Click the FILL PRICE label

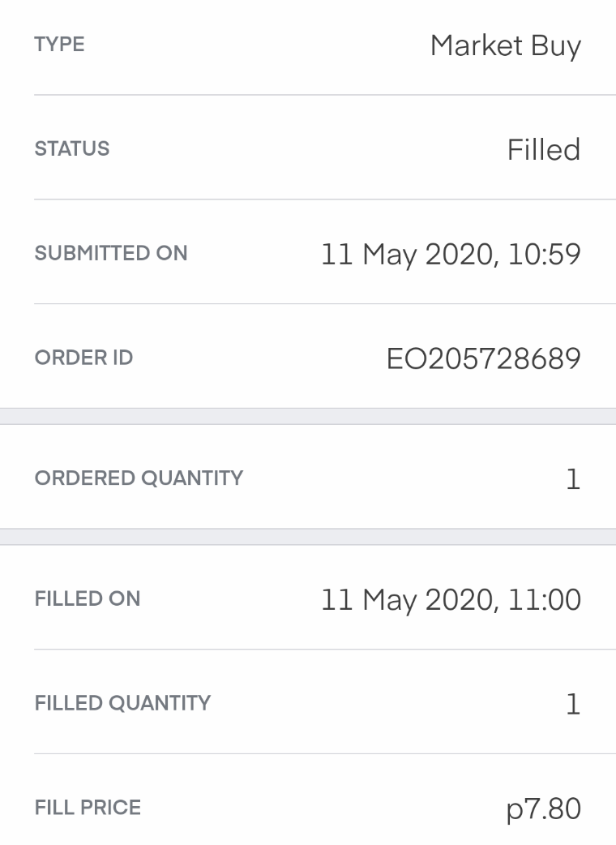(x=88, y=808)
